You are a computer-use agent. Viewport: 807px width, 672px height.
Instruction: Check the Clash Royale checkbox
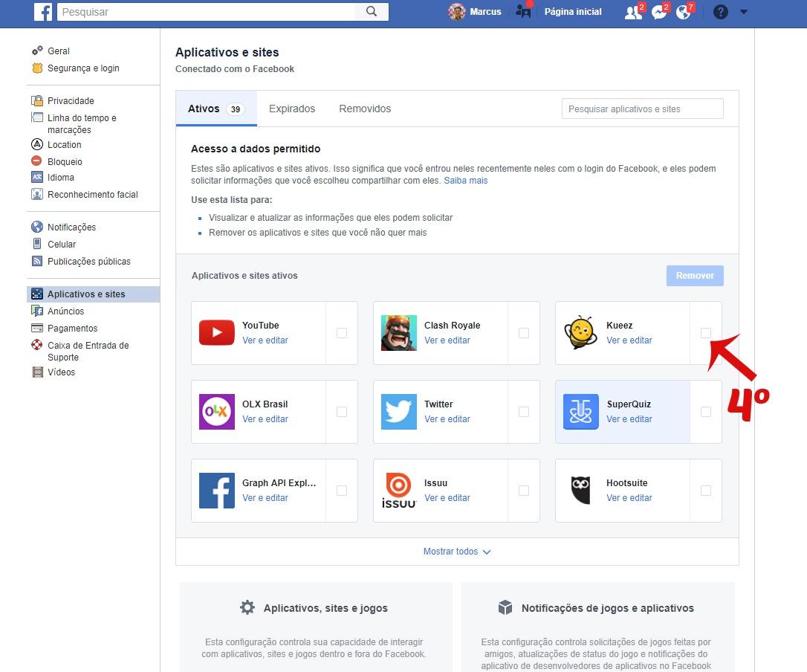pyautogui.click(x=524, y=333)
